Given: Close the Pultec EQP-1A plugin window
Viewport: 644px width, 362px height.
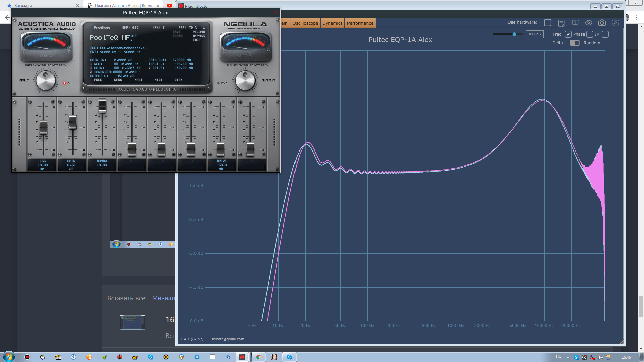Looking at the screenshot, I should (275, 12).
